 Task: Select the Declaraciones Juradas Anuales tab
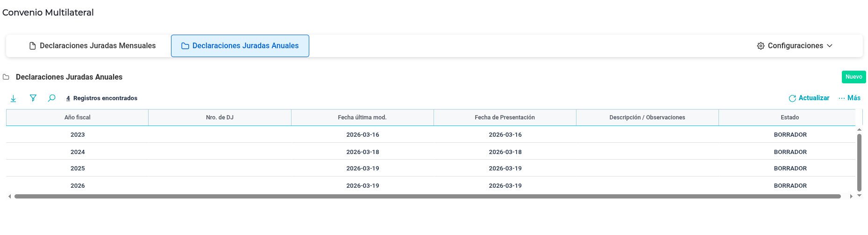pos(240,46)
